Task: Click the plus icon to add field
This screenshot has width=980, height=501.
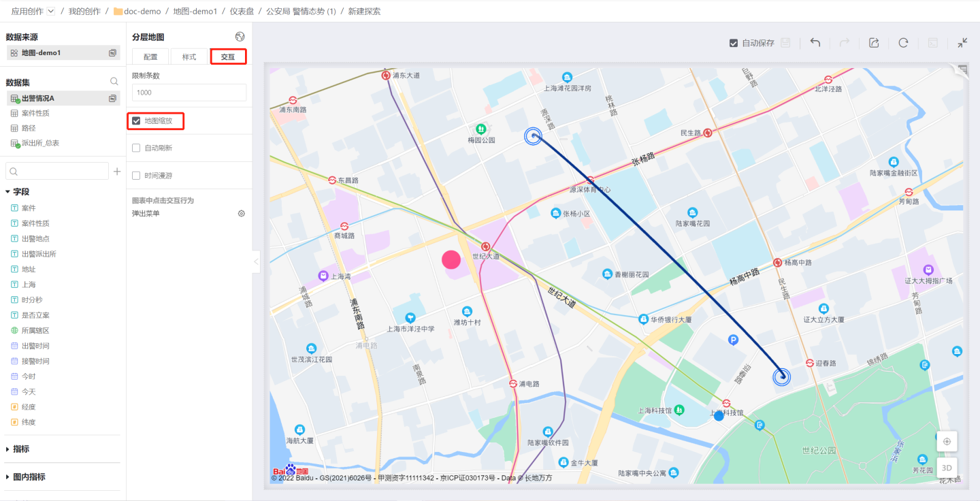Action: 117,172
